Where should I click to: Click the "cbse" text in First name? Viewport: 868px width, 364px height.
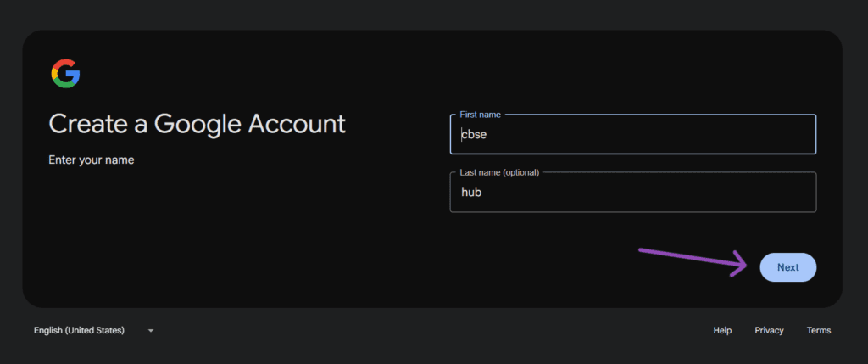pos(473,135)
